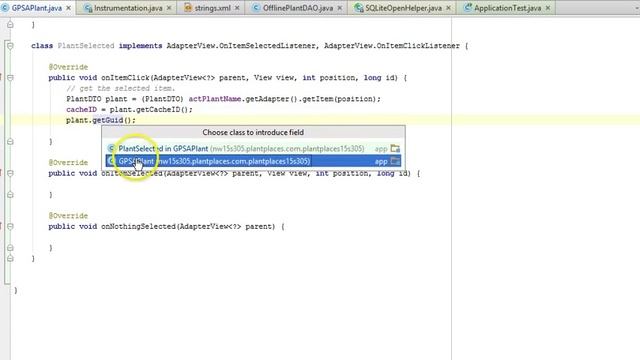The image size is (640, 360).
Task: Click the Instrumentation.java file icon
Action: 88,8
